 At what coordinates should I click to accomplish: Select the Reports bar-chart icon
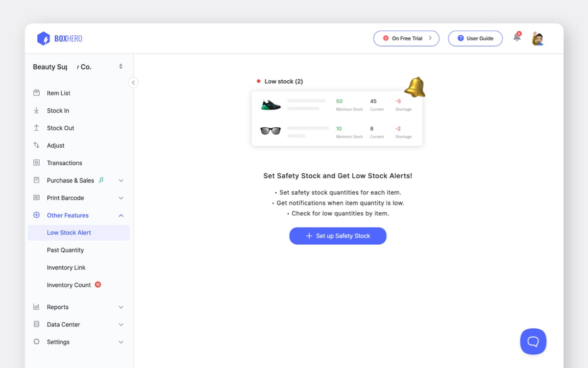pos(36,307)
